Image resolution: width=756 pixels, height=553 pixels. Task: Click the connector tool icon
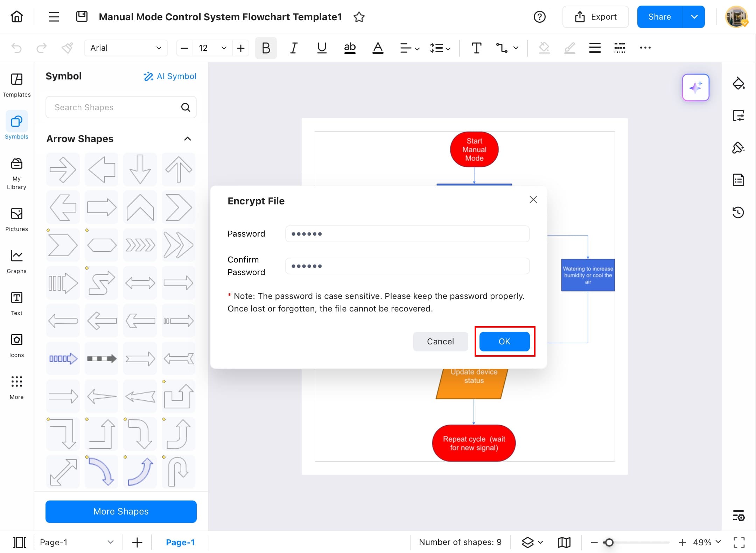502,48
